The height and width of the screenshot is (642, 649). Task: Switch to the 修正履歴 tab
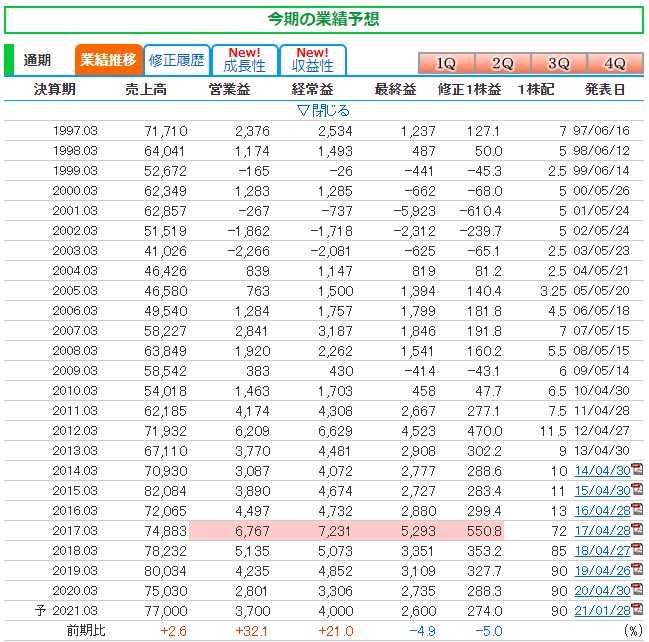[175, 60]
